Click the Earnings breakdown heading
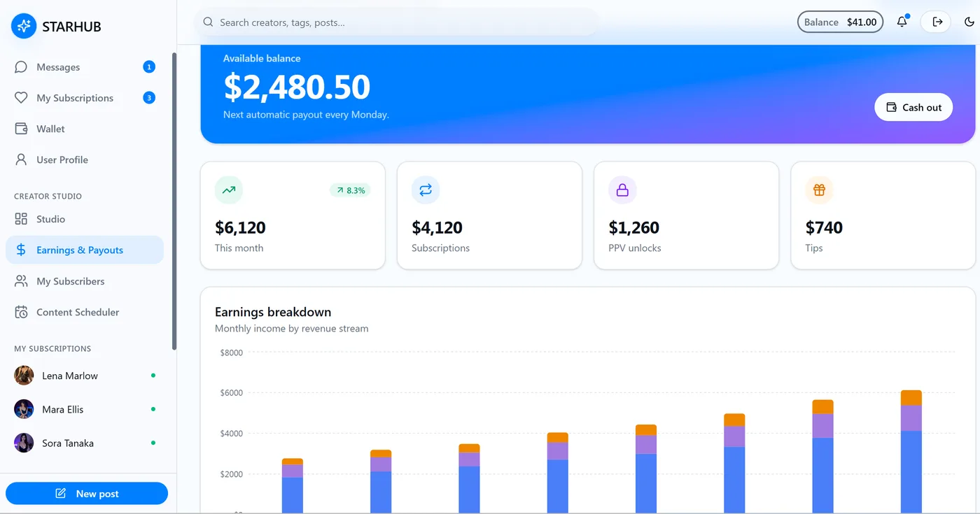This screenshot has width=980, height=514. click(x=273, y=312)
